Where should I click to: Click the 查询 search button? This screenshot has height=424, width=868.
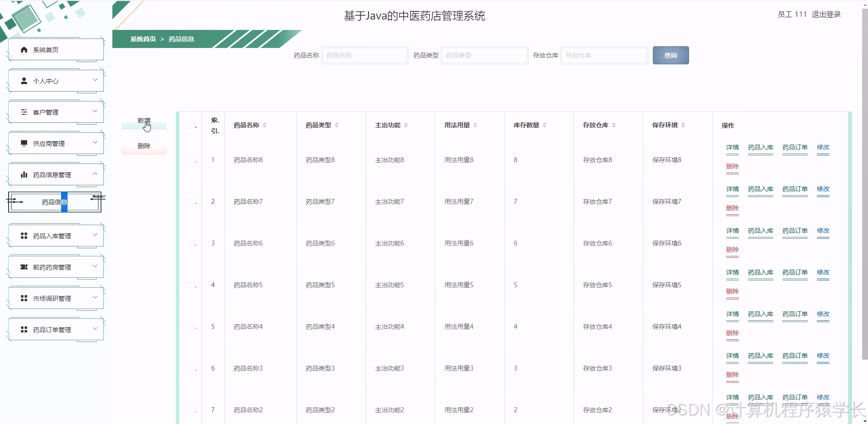670,55
